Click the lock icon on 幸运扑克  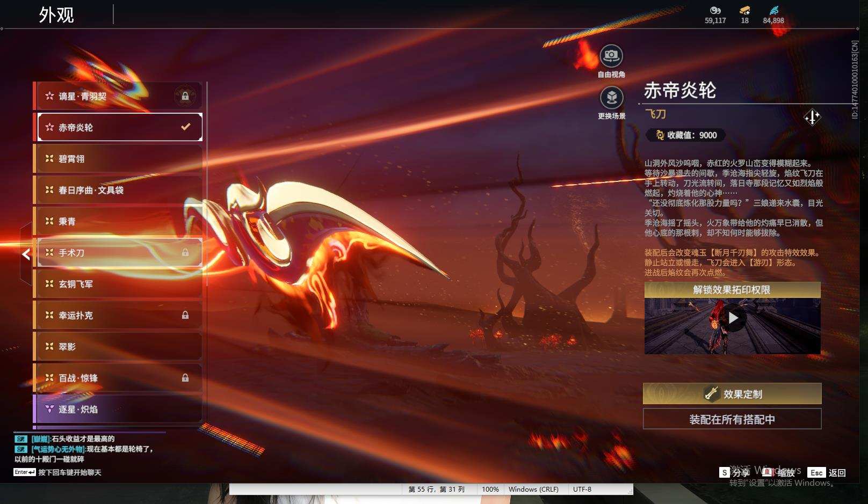185,315
